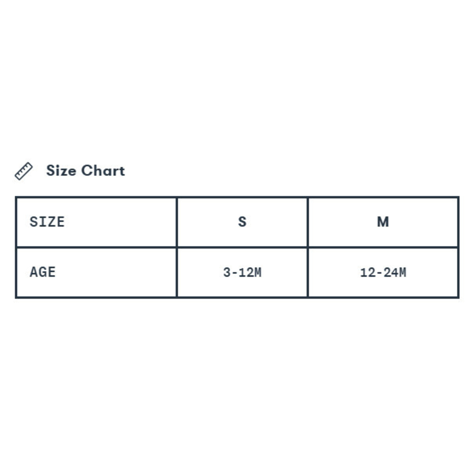The height and width of the screenshot is (476, 476).
Task: Click the word "Size" in the heading
Action: [x=61, y=171]
